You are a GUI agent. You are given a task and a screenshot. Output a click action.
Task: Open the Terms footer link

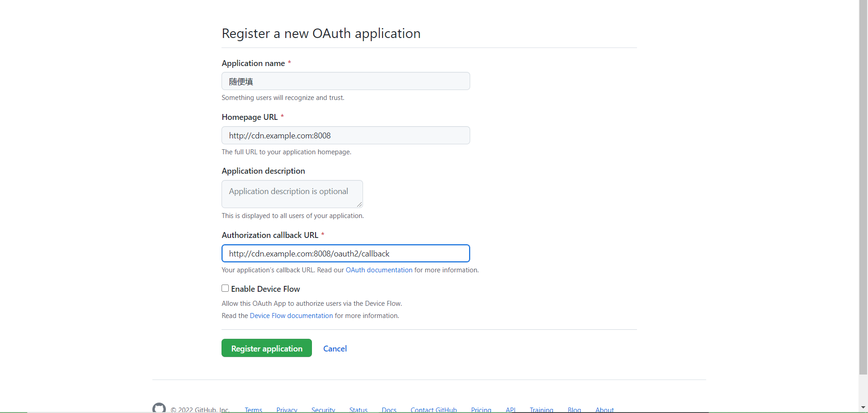253,410
